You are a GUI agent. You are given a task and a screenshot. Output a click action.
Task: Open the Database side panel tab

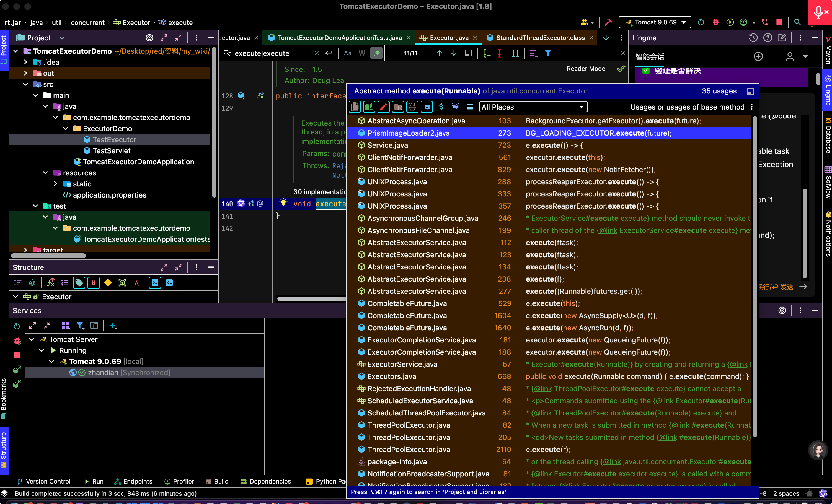click(828, 135)
